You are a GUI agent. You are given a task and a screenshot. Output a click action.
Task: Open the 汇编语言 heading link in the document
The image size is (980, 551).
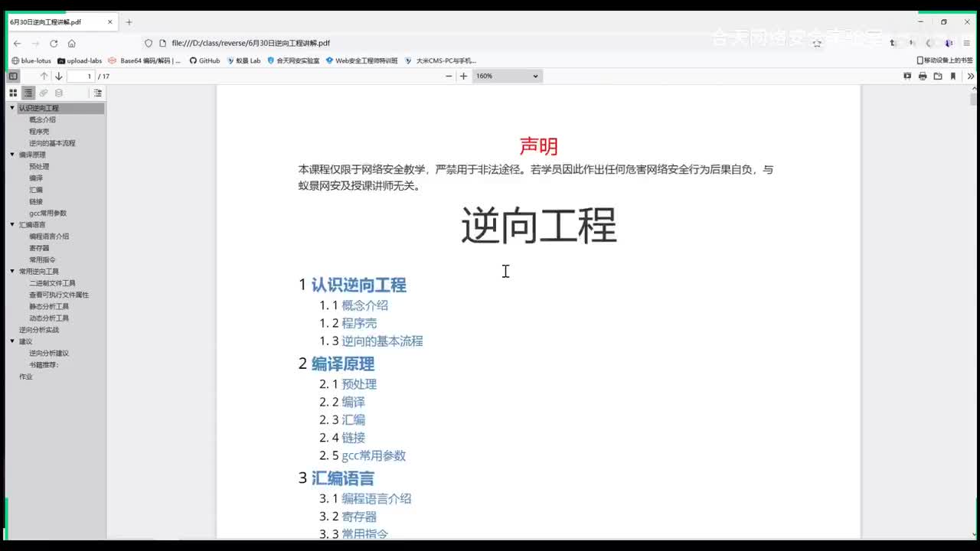[x=342, y=478]
